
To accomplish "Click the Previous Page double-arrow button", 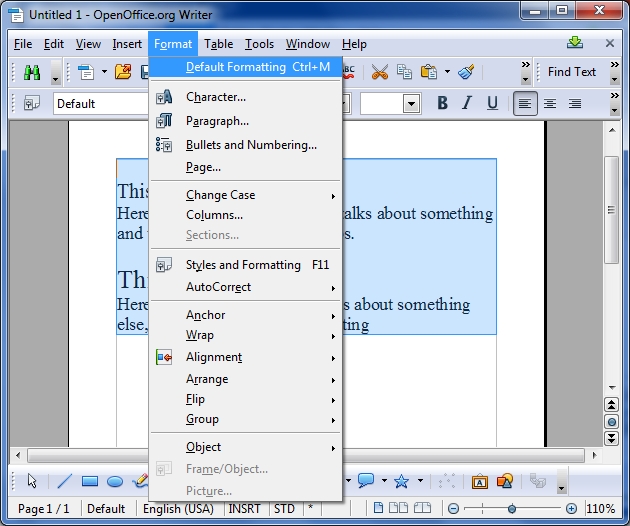I will tap(612, 405).
